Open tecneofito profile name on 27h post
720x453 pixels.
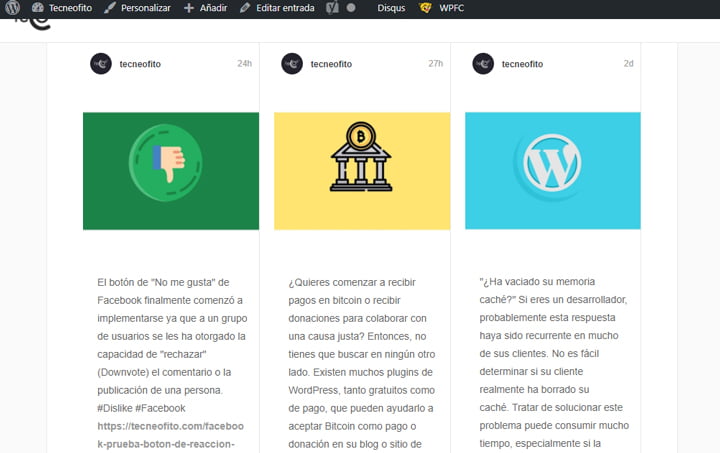click(331, 64)
